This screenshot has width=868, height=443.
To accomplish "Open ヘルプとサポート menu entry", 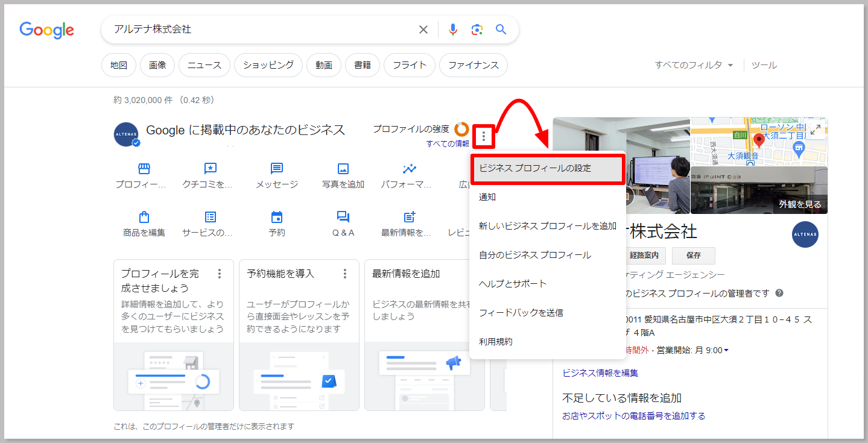I will point(546,284).
